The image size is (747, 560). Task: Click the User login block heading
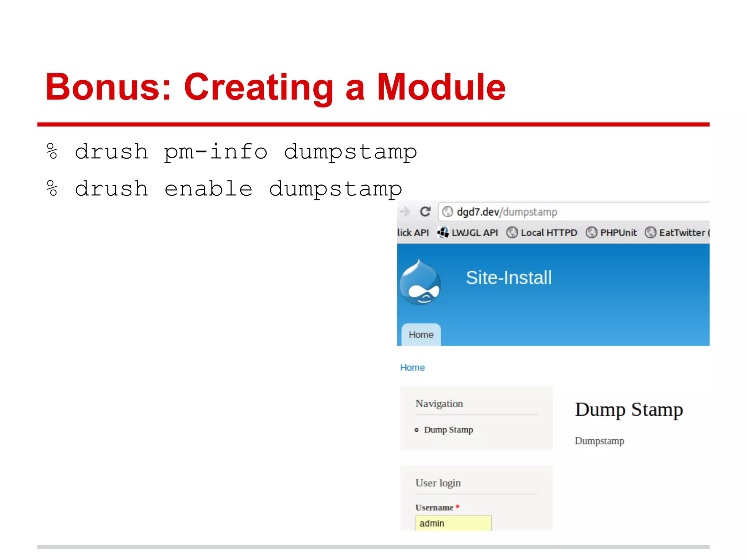pos(438,483)
